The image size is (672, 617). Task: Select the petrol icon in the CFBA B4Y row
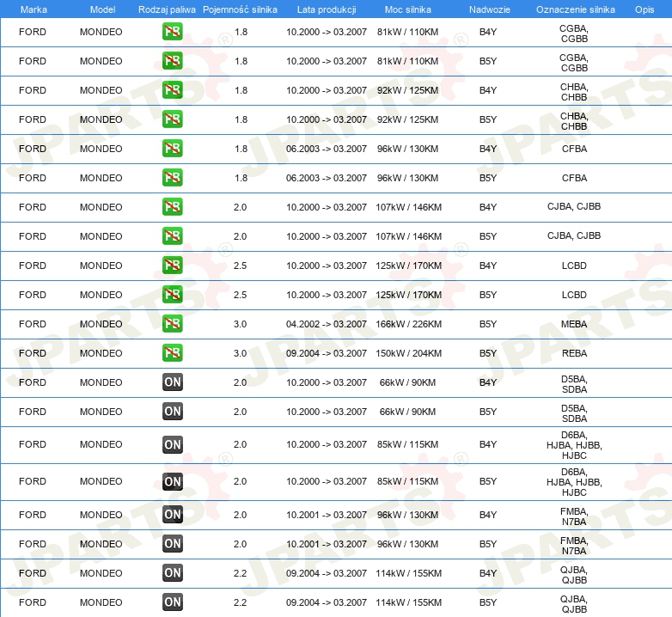pos(172,149)
